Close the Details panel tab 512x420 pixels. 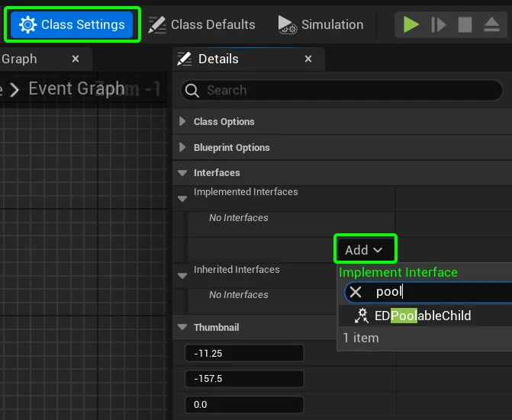[x=308, y=59]
